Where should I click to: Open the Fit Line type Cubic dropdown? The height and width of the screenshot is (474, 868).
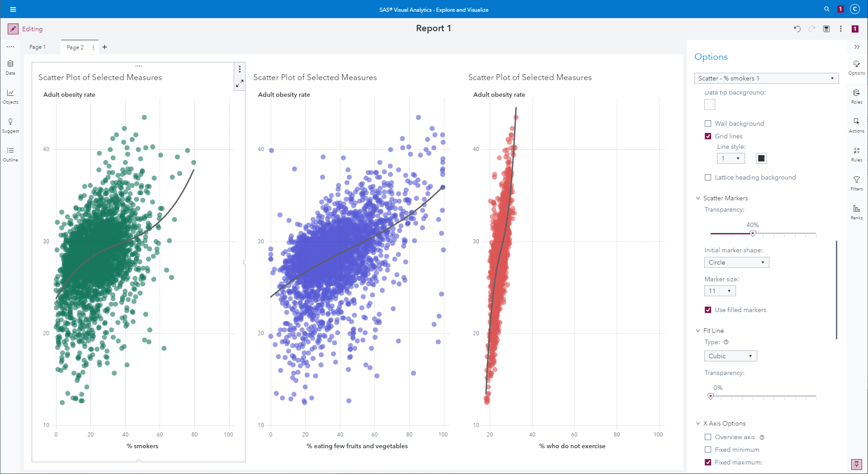(730, 356)
